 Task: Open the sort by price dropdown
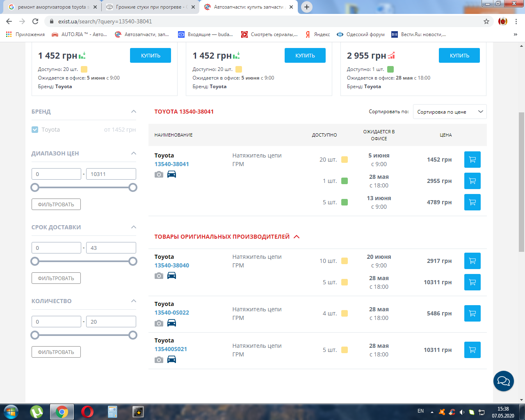[450, 112]
